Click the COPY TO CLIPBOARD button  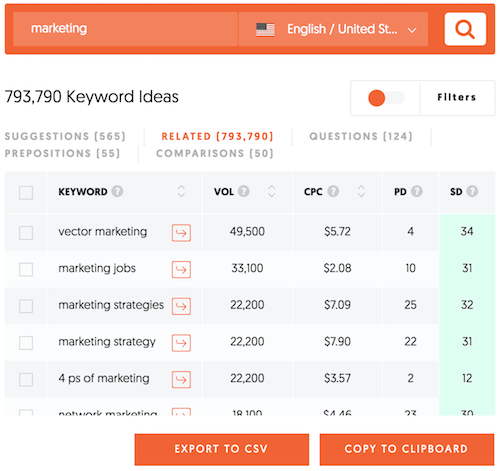(407, 449)
